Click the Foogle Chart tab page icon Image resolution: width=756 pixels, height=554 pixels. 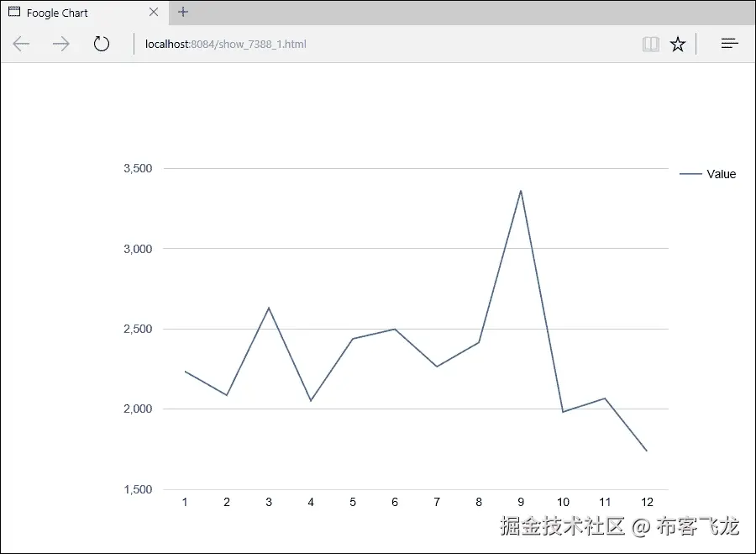[14, 12]
